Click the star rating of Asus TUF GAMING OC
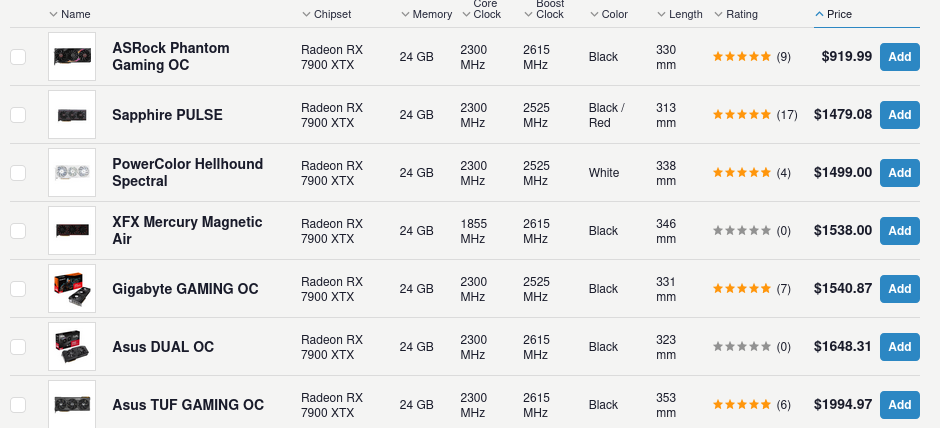This screenshot has height=428, width=940. pos(742,405)
